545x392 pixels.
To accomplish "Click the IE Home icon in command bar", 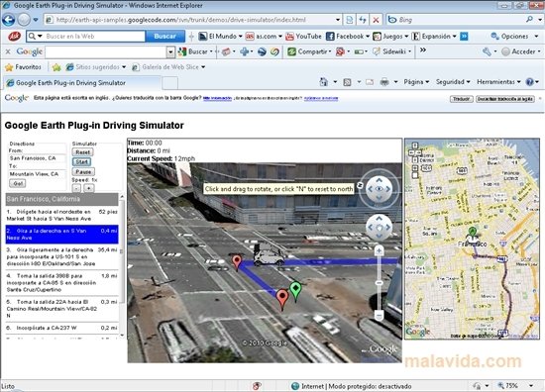I will point(324,82).
